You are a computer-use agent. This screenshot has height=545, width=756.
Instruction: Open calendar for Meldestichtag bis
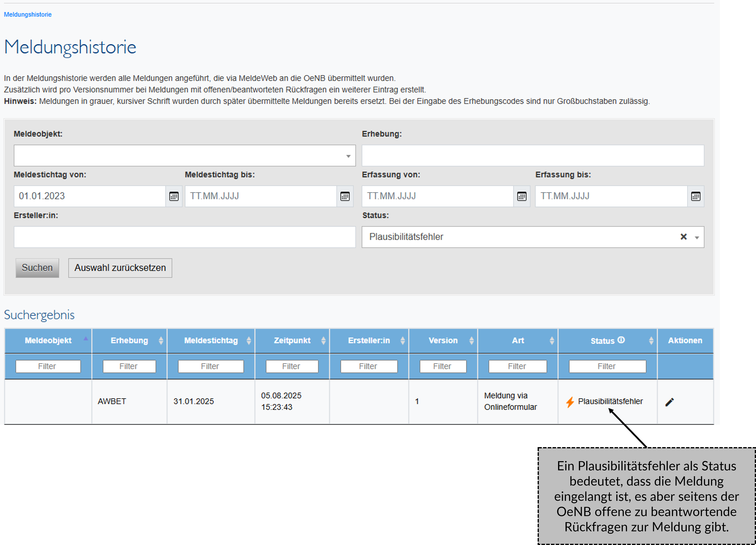click(345, 196)
